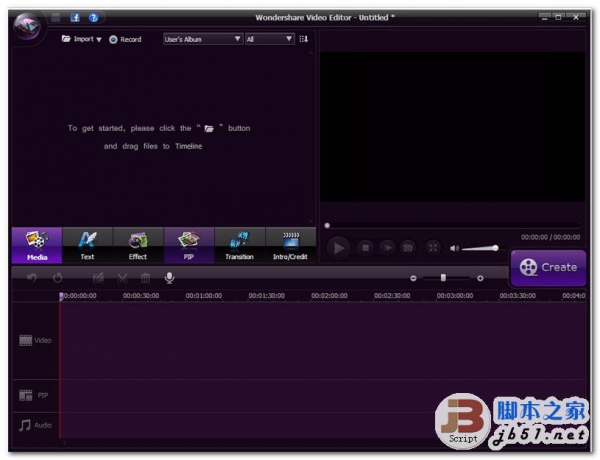Open the help question mark icon
This screenshot has height=460, width=600.
[93, 17]
